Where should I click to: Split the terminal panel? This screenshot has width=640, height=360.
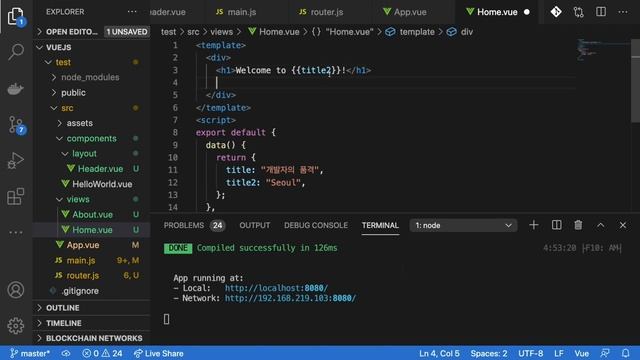(x=556, y=225)
